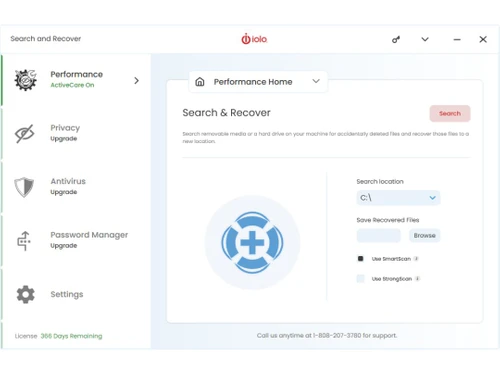Viewport: 500px width, 375px height.
Task: Close the iolo window
Action: [483, 39]
